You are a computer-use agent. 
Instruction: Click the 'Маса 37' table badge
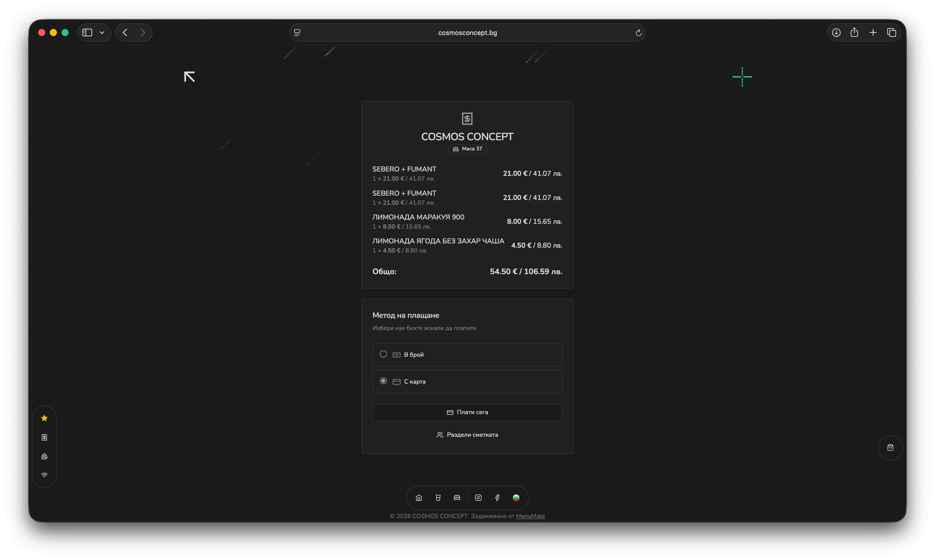467,149
